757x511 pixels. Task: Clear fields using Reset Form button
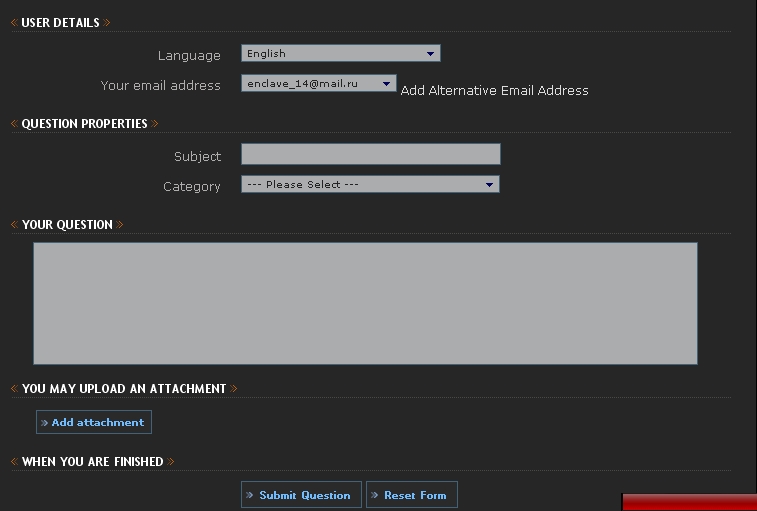pos(412,495)
